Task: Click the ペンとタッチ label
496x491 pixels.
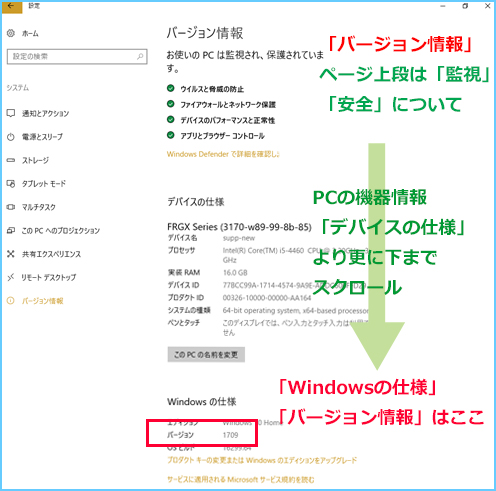Action: (184, 323)
